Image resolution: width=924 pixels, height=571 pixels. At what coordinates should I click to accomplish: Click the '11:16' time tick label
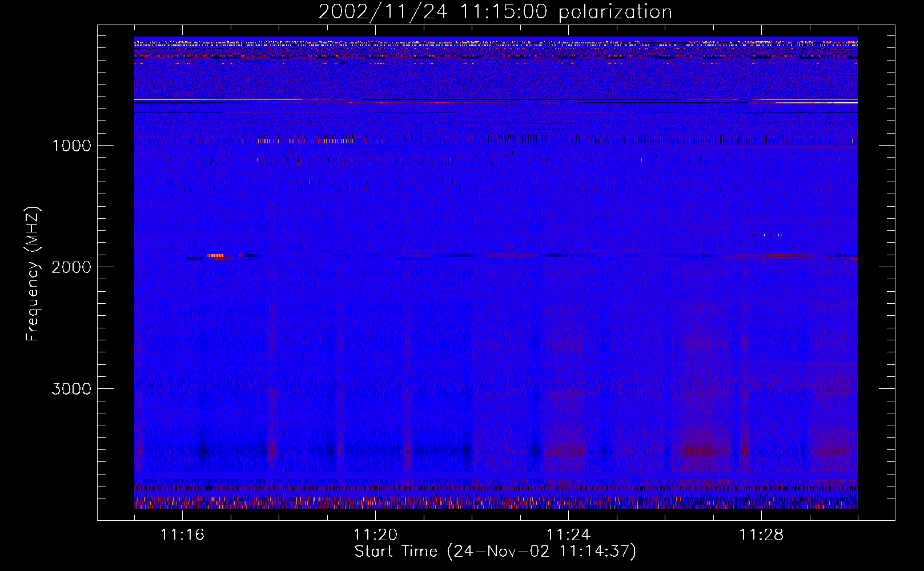tap(182, 535)
